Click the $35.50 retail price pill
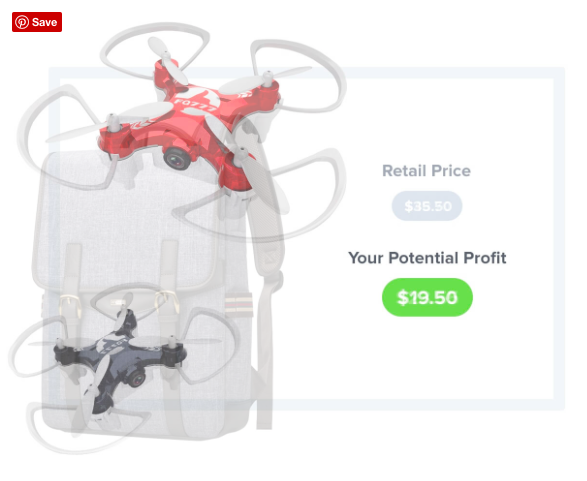 click(x=427, y=206)
